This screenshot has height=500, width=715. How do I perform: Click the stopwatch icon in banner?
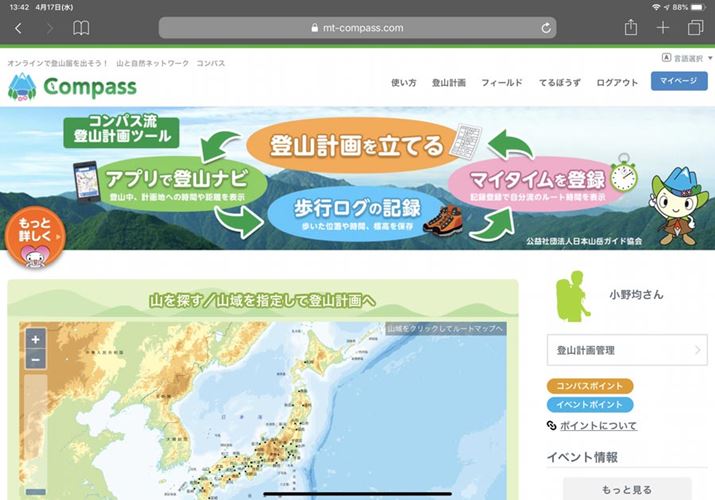(x=623, y=173)
